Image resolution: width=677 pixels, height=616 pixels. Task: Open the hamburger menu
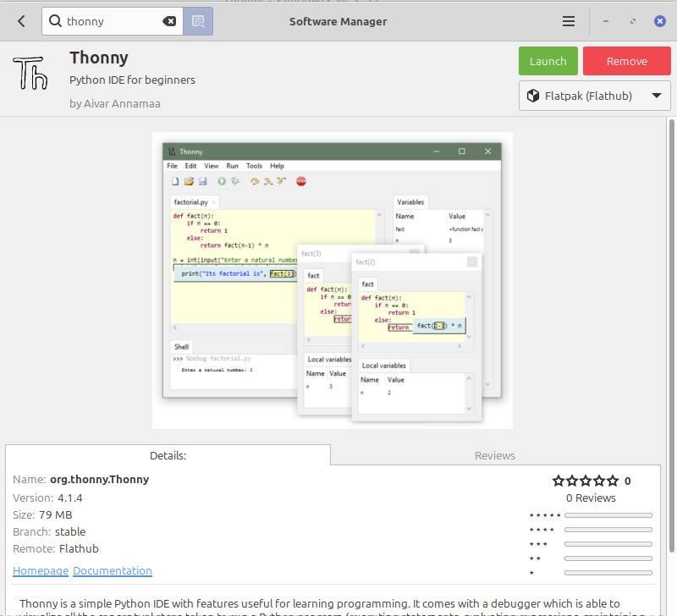[x=568, y=21]
